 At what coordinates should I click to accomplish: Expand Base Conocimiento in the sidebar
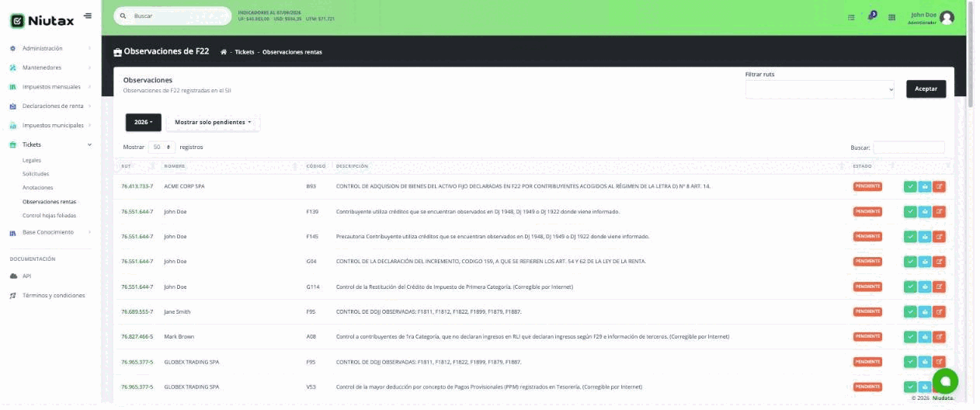click(50, 232)
